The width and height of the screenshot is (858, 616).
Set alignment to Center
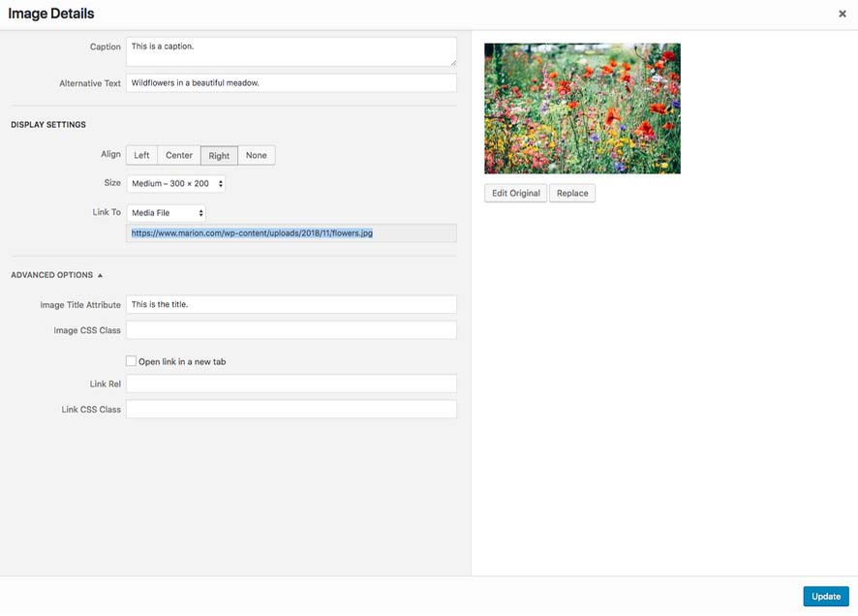click(x=179, y=155)
